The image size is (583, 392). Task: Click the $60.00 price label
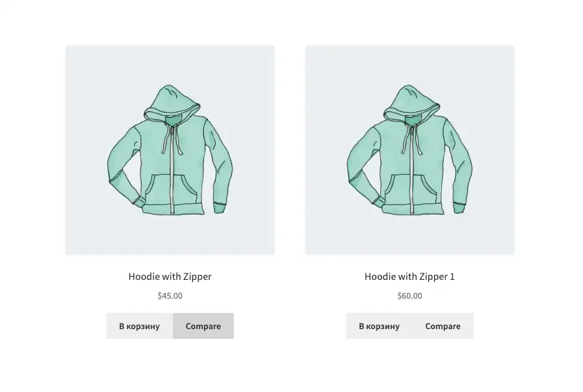pos(410,295)
